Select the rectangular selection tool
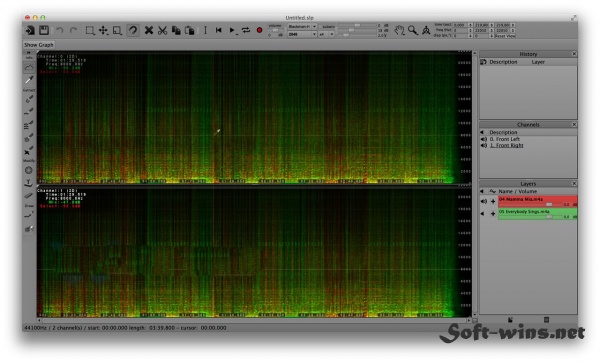600x362 pixels. pyautogui.click(x=90, y=30)
